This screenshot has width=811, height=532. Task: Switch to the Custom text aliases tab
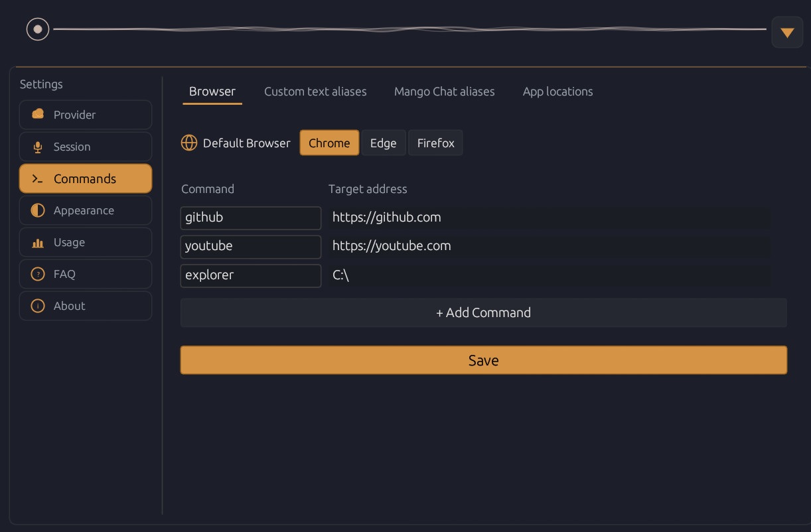pyautogui.click(x=315, y=92)
